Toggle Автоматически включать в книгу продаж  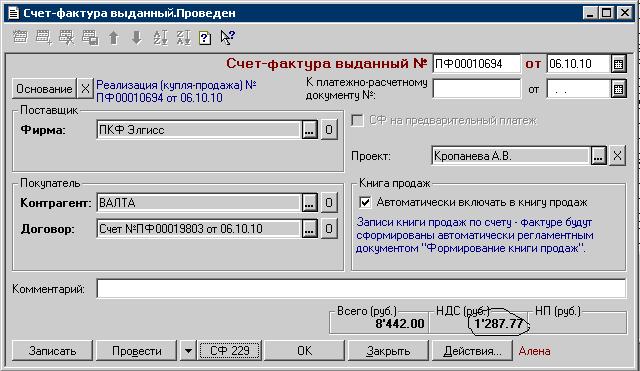[x=365, y=202]
